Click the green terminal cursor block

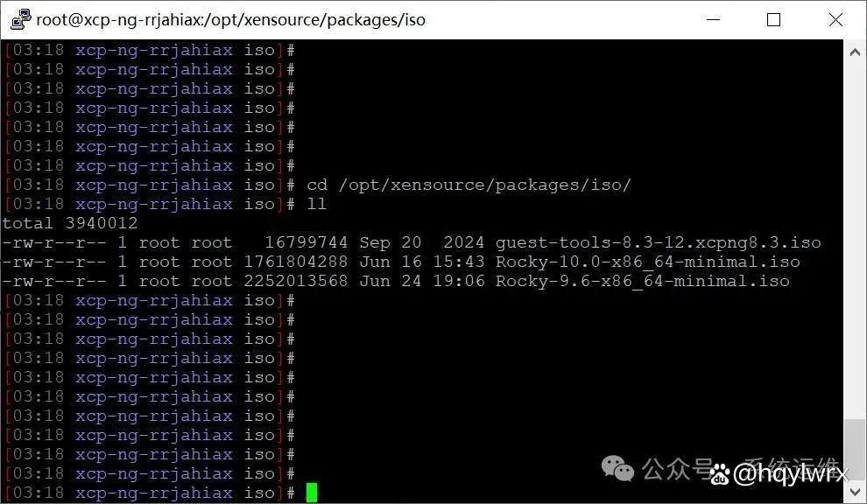(x=312, y=493)
